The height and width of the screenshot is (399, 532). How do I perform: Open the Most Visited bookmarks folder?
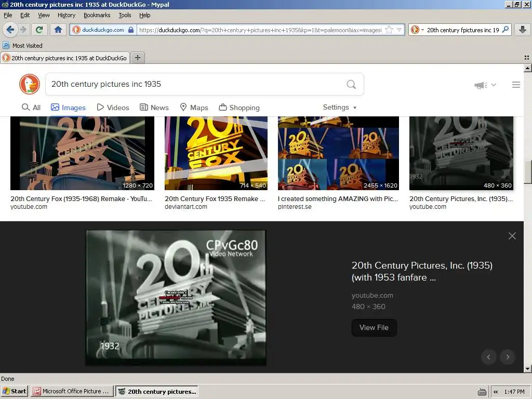point(22,46)
